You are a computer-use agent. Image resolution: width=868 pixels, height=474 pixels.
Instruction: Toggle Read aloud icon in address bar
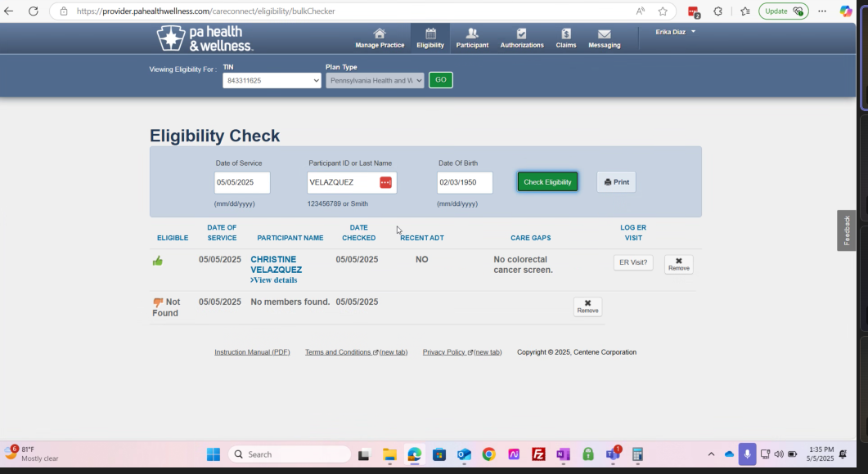[640, 11]
